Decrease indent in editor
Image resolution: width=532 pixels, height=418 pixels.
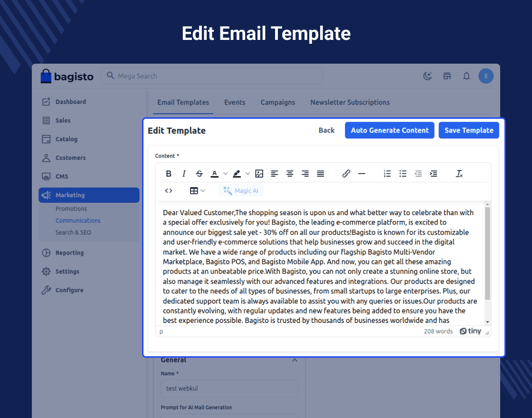[418, 174]
